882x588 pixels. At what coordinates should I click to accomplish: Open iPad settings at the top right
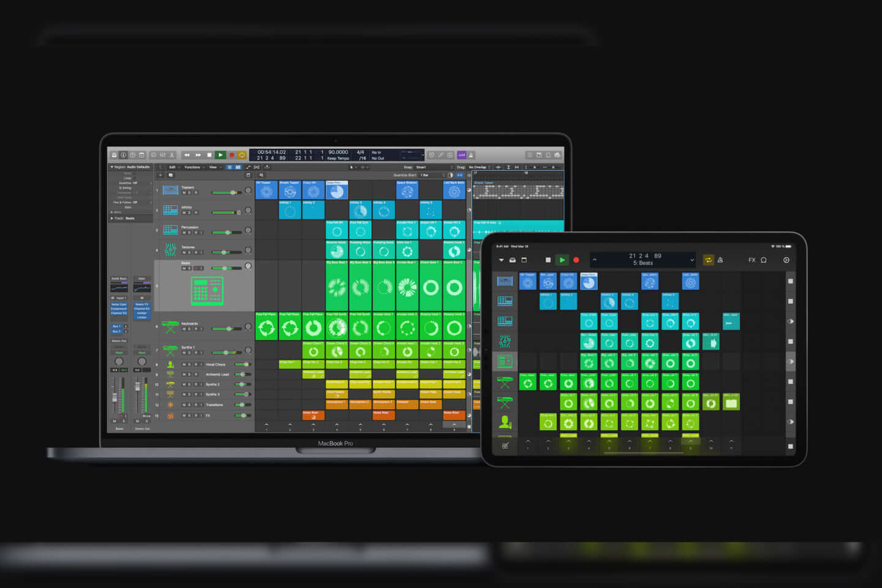click(x=786, y=260)
